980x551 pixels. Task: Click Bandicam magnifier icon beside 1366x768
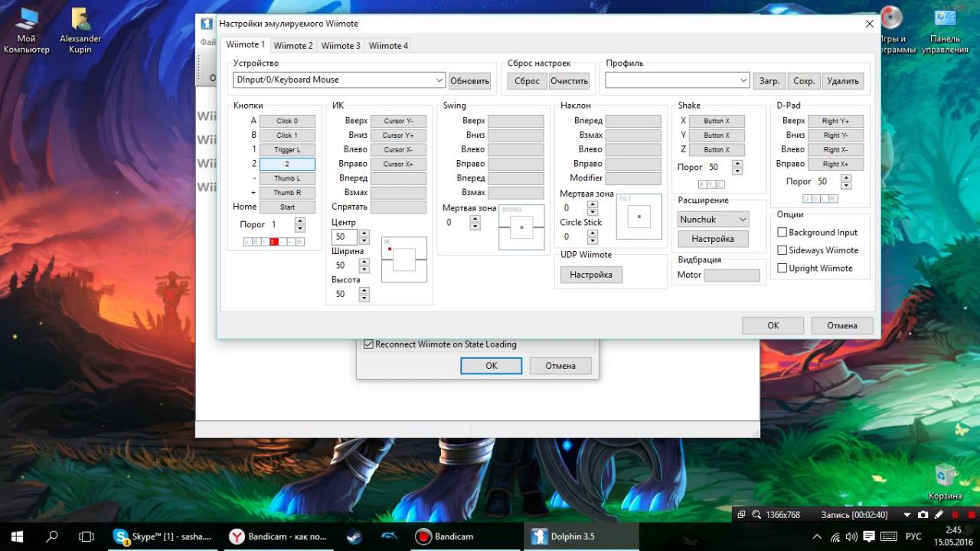pyautogui.click(x=756, y=515)
